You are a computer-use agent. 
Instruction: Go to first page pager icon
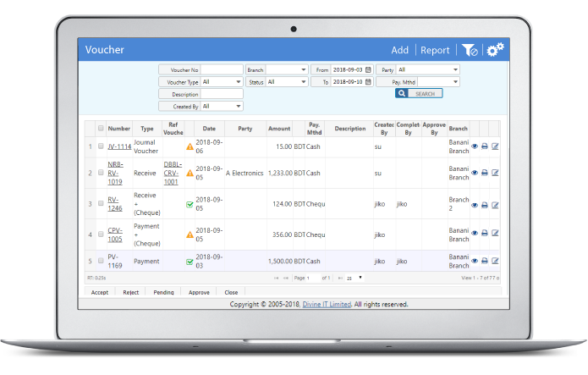[276, 278]
